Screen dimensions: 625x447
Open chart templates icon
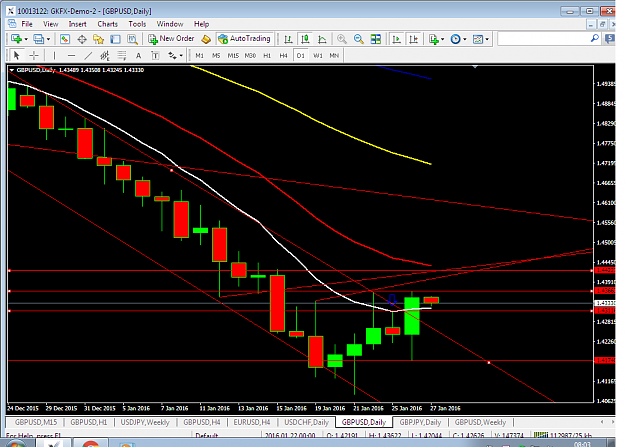[x=477, y=39]
